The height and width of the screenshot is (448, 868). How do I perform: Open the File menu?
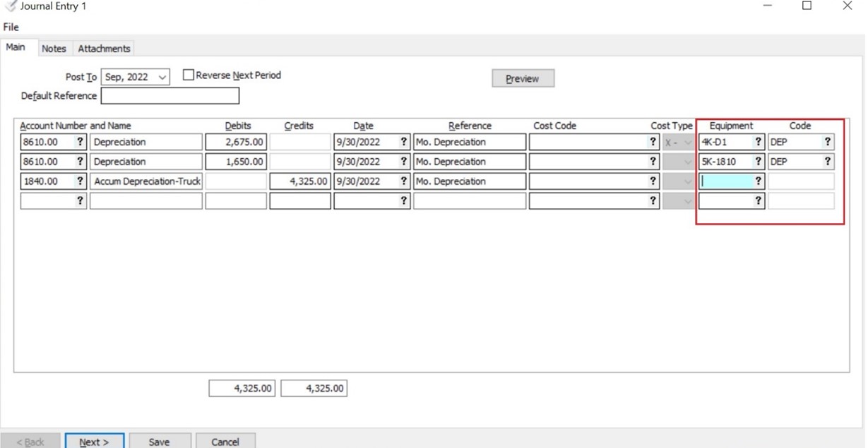tap(11, 27)
